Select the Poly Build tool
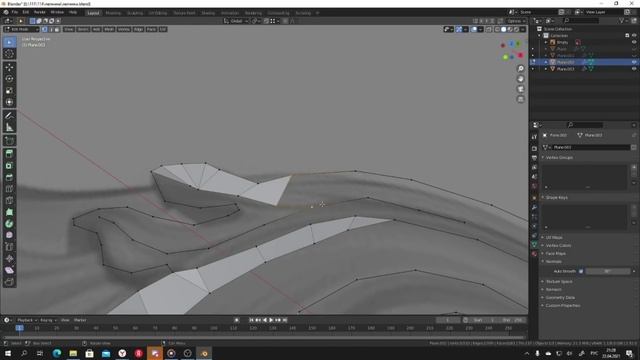The image size is (640, 360). pos(9,212)
